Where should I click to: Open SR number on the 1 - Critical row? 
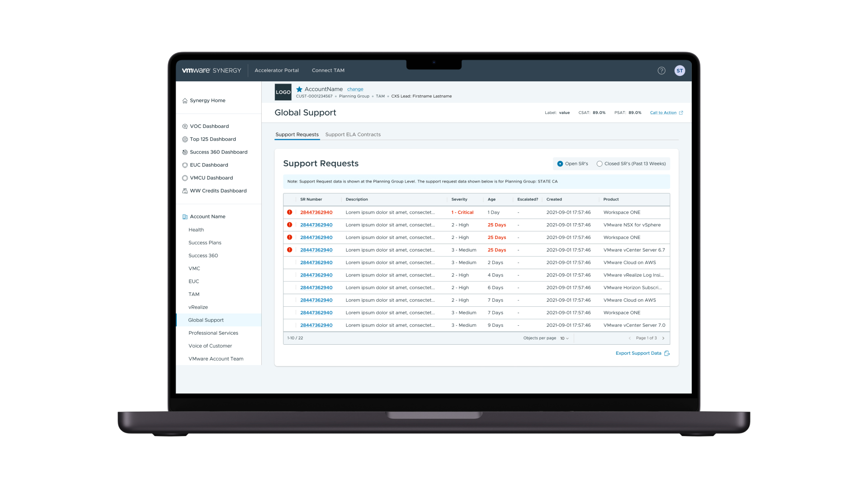point(316,212)
